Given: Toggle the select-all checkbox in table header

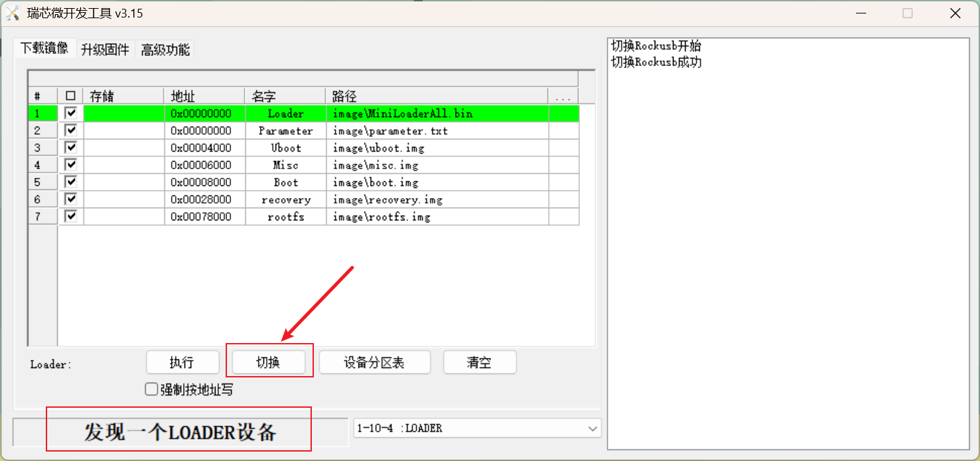Looking at the screenshot, I should click(71, 96).
